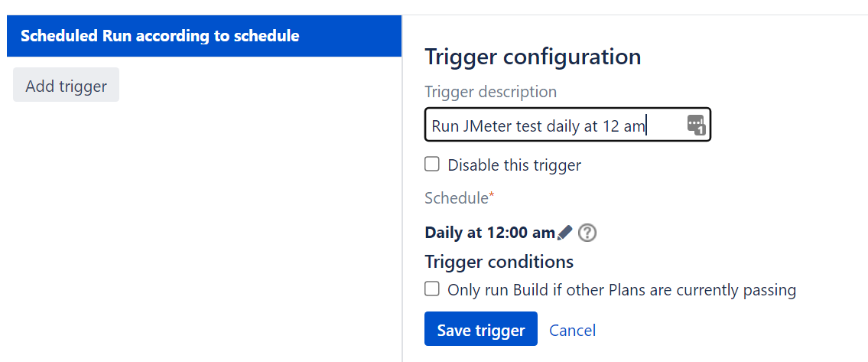Focus the Trigger description text field
Image resolution: width=868 pixels, height=362 pixels.
pyautogui.click(x=567, y=124)
